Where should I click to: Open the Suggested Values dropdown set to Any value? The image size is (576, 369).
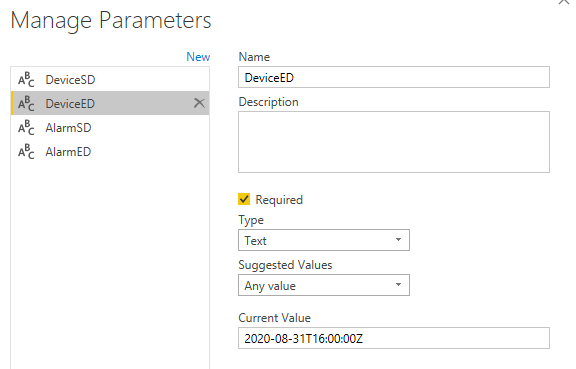click(x=324, y=285)
